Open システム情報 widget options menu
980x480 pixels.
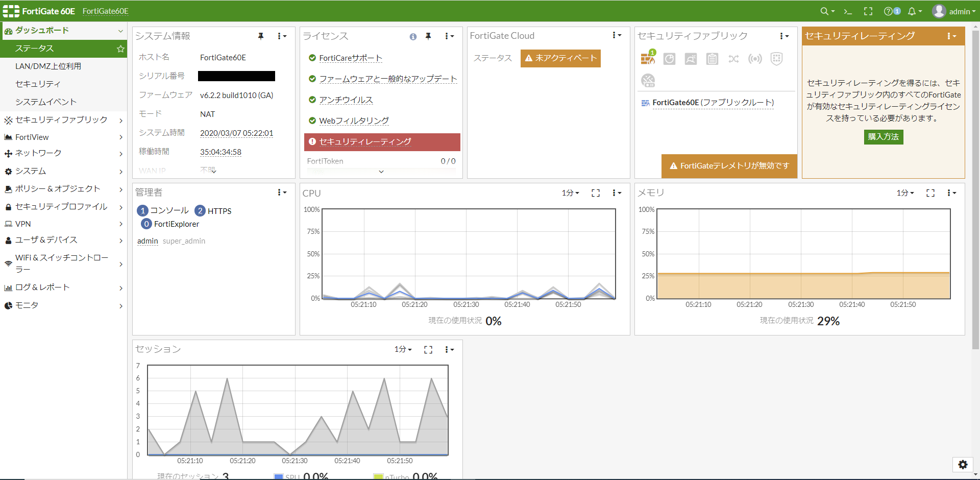pos(282,36)
